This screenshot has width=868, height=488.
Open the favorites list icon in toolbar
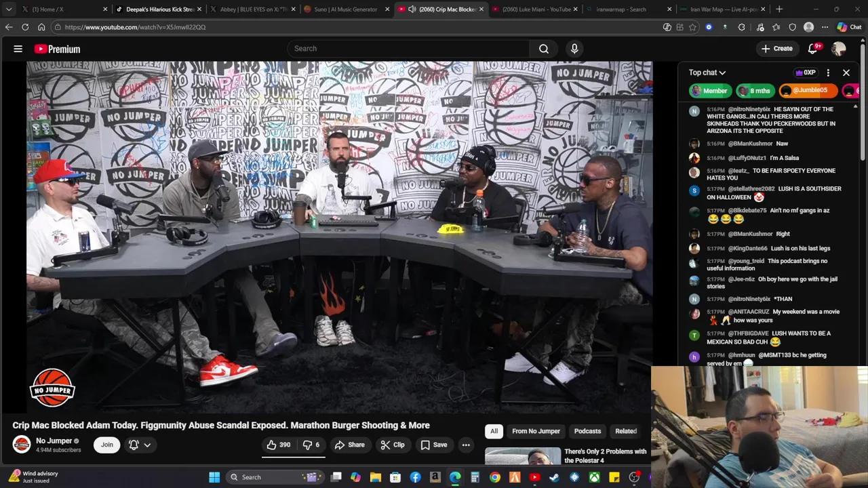(776, 27)
